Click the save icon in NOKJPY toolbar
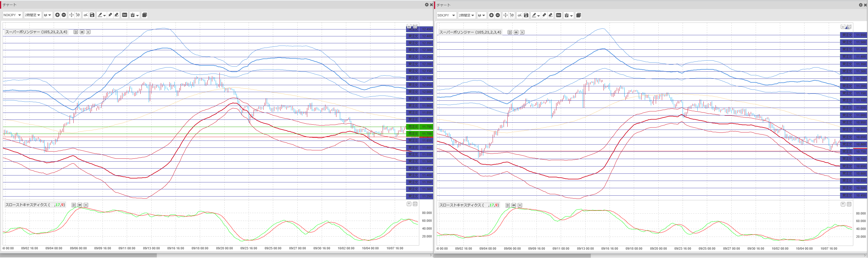The image size is (868, 258). 92,15
